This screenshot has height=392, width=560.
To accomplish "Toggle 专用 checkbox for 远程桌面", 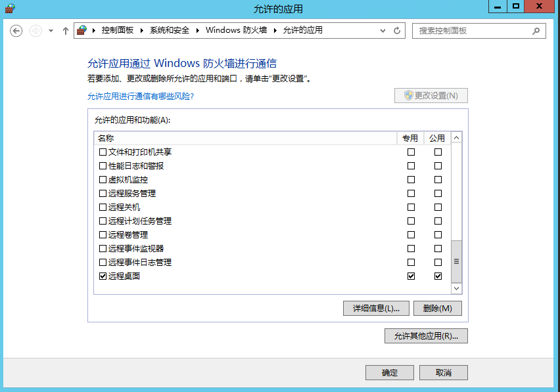I will point(411,276).
